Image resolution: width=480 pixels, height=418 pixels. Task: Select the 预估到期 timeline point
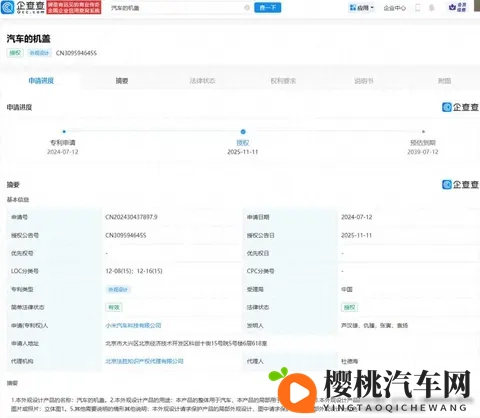423,132
